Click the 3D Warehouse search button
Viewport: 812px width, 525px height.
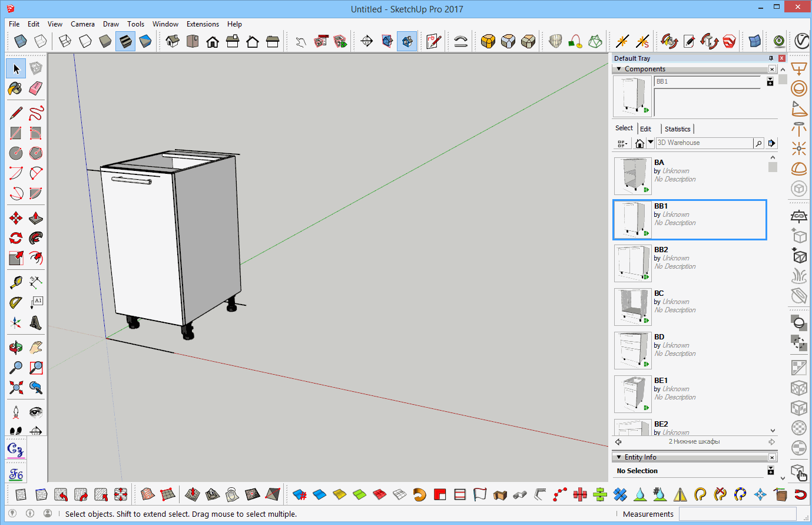pyautogui.click(x=758, y=143)
